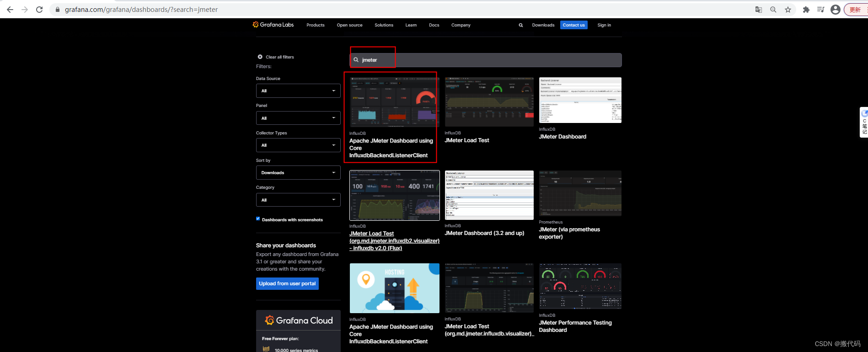This screenshot has height=352, width=868.
Task: Click the browser update button
Action: click(856, 10)
